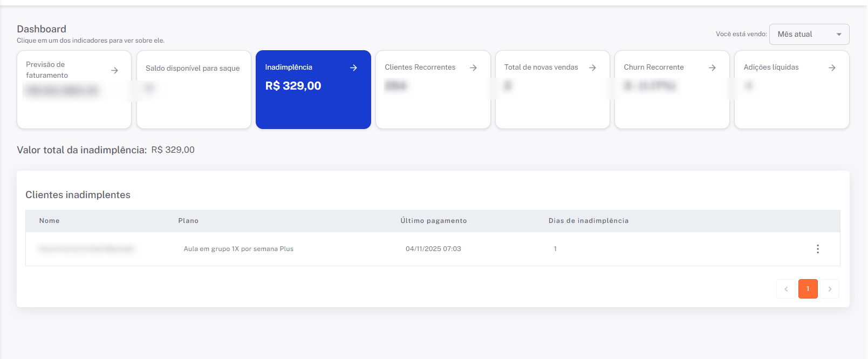This screenshot has width=868, height=359.
Task: Click the arrow on Previsão de faturamento card
Action: pos(114,70)
